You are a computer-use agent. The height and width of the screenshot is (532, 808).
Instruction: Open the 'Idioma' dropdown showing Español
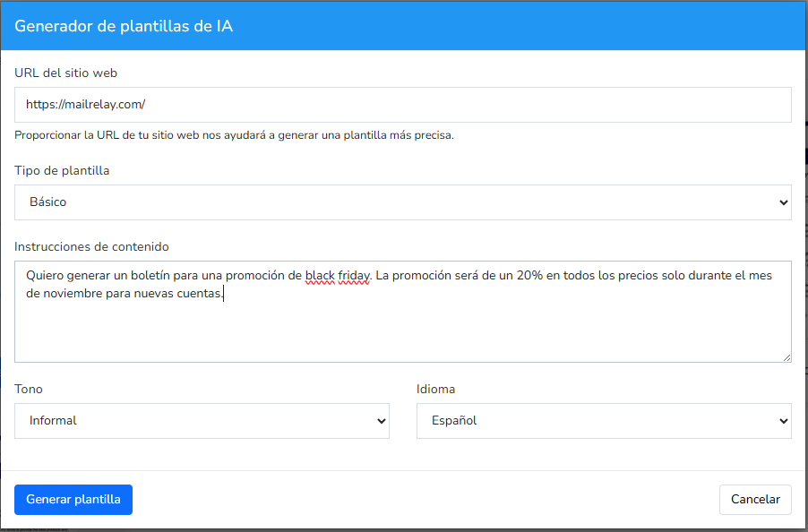[x=604, y=421]
